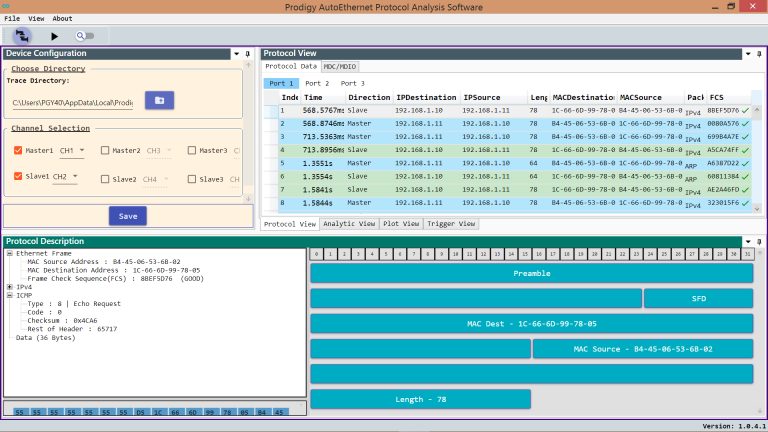The image size is (768, 432).
Task: Click packet table scrollbar down arrow
Action: (757, 209)
